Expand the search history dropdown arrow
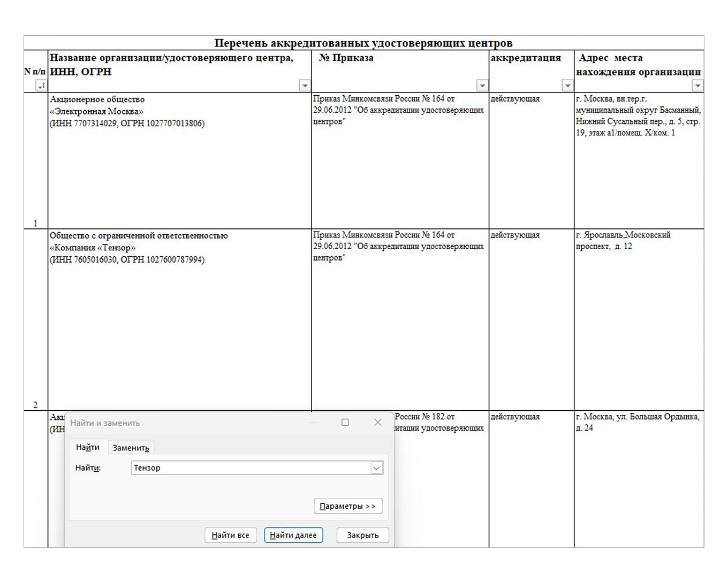The height and width of the screenshot is (583, 728). [x=377, y=468]
